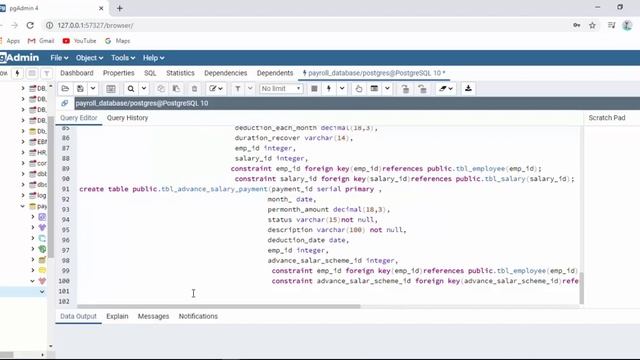
Task: Expand the EBf database tree node
Action: click(23, 142)
